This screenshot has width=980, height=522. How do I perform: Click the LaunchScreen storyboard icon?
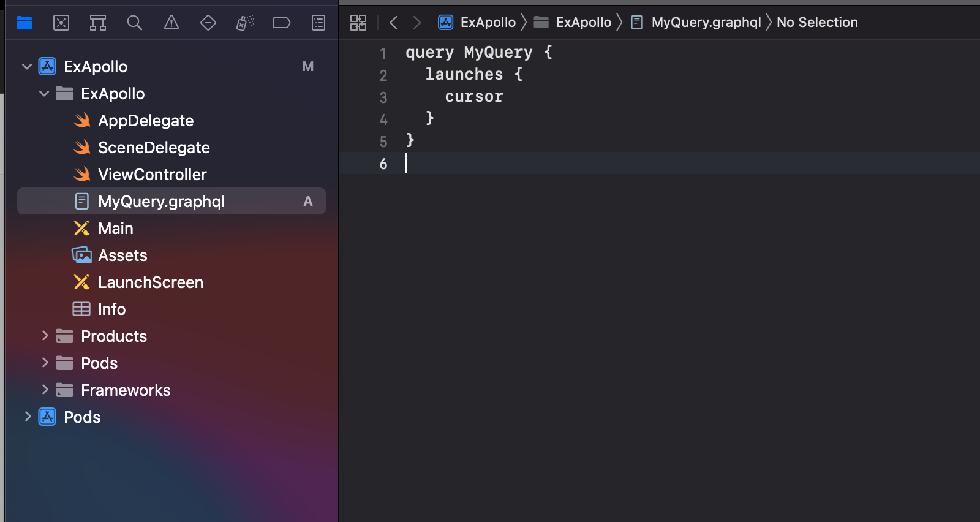tap(81, 282)
